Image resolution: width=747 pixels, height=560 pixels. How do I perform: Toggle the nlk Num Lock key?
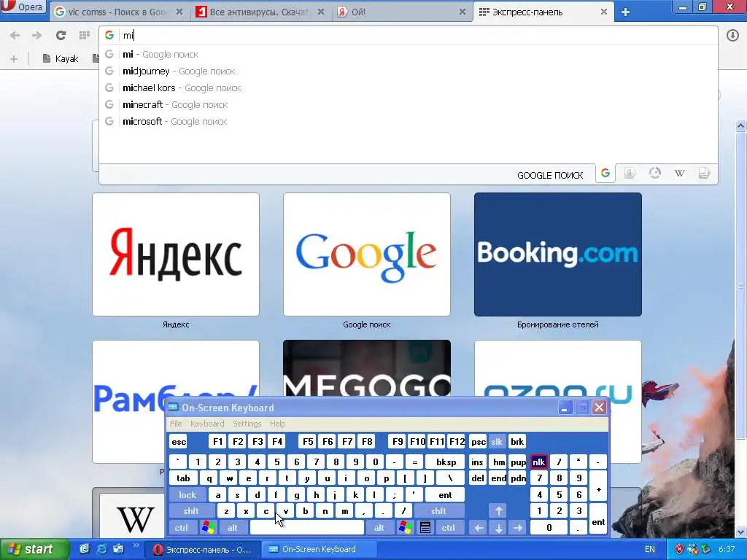[x=538, y=462]
